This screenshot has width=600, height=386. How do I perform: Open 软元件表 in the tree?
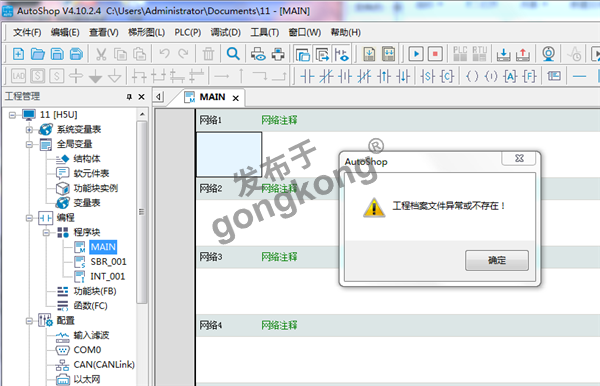pos(91,174)
